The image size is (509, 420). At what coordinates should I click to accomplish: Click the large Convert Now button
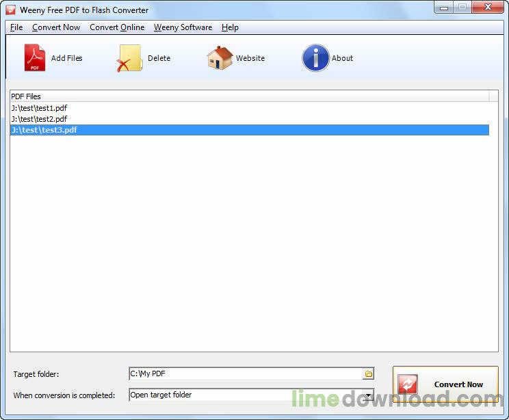pos(445,384)
